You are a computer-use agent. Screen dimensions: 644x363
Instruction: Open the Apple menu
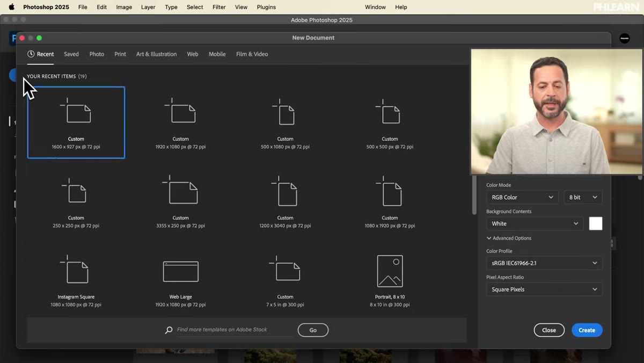tap(11, 7)
